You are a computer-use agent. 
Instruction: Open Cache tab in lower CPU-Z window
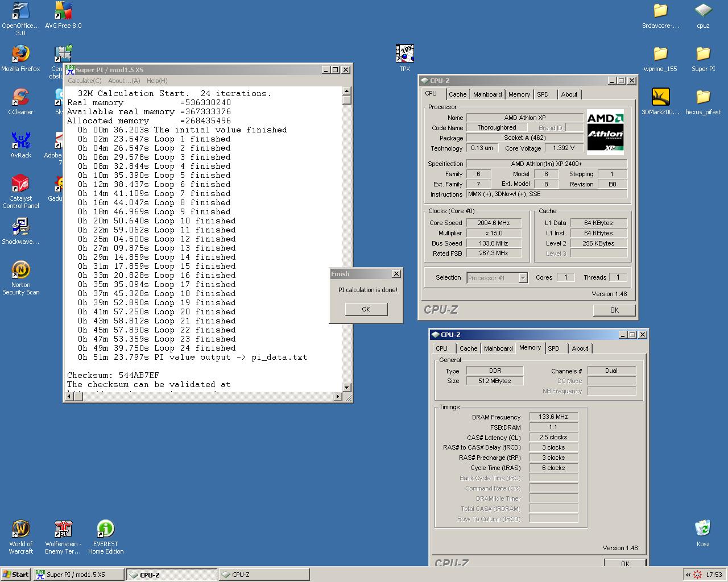468,348
